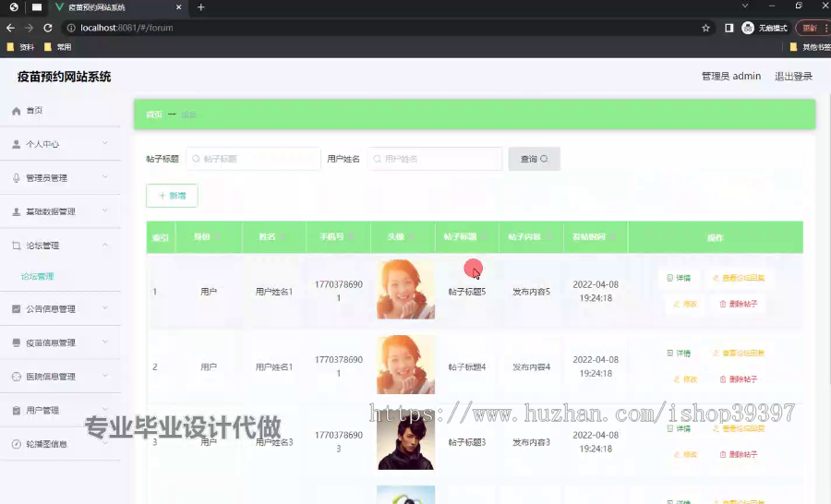Click avatar thumbnail in 帖子标题5 row
Viewport: 831px width, 504px height.
405,289
